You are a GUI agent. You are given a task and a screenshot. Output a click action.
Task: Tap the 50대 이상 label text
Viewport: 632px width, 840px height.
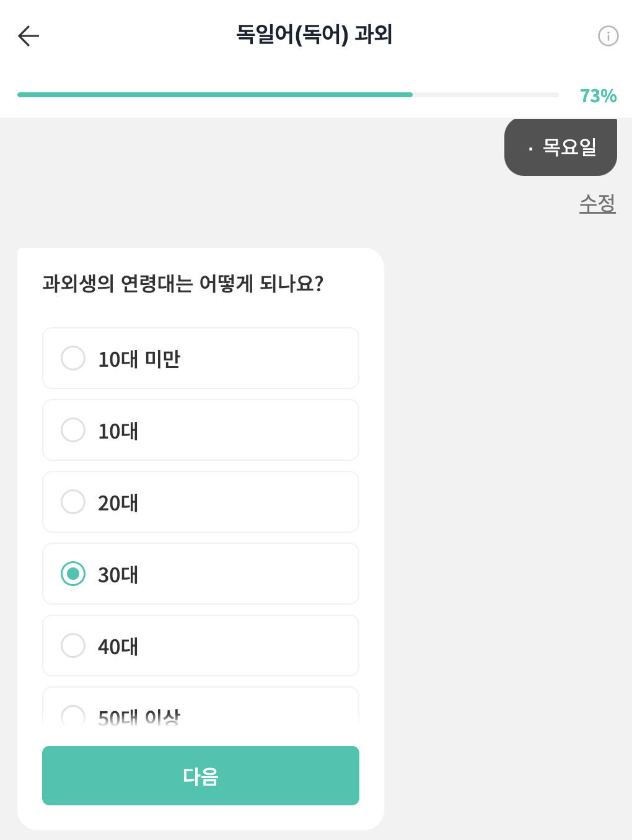click(139, 717)
